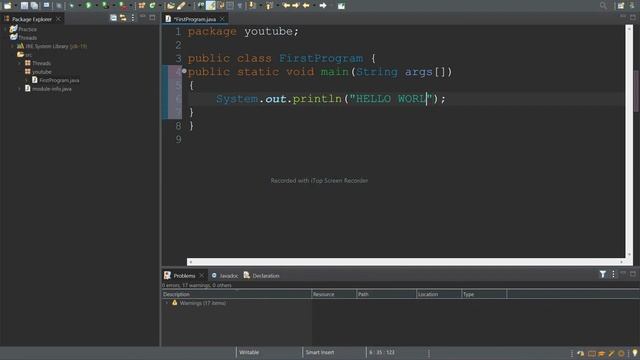
Task: Click the Next Annotation down-arrow icon
Action: click(x=252, y=6)
